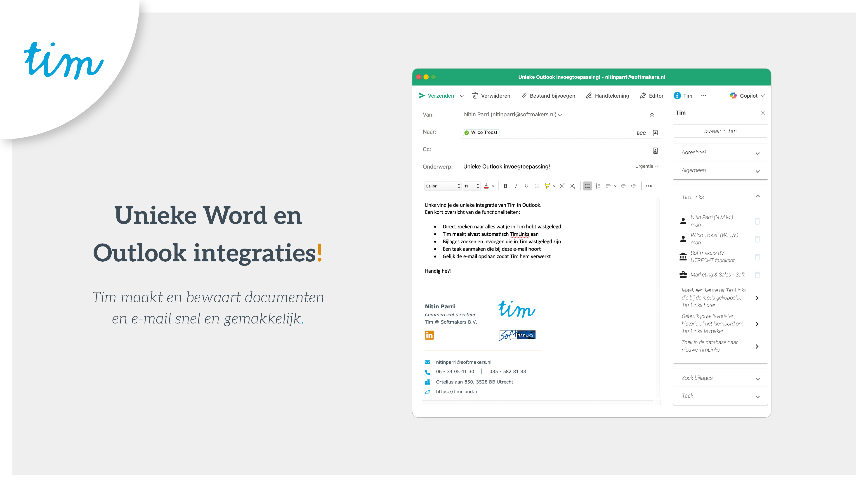Delete the Marketing & Sales TimLink
Viewport: 868px width, 488px height.
click(757, 275)
